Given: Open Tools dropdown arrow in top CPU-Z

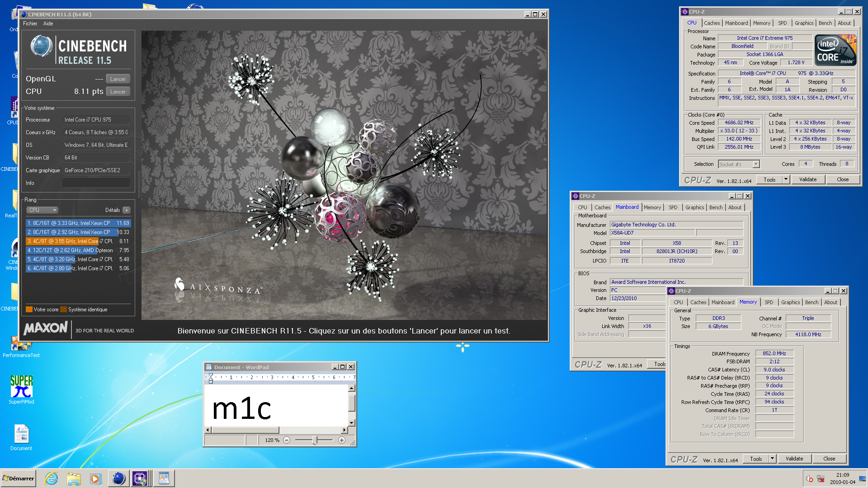Looking at the screenshot, I should (x=786, y=179).
